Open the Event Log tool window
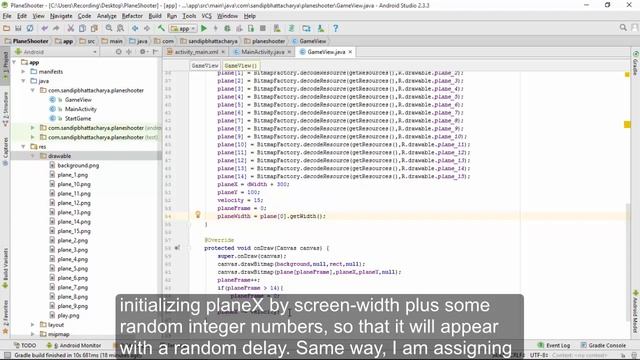640x360 pixels. [x=553, y=345]
